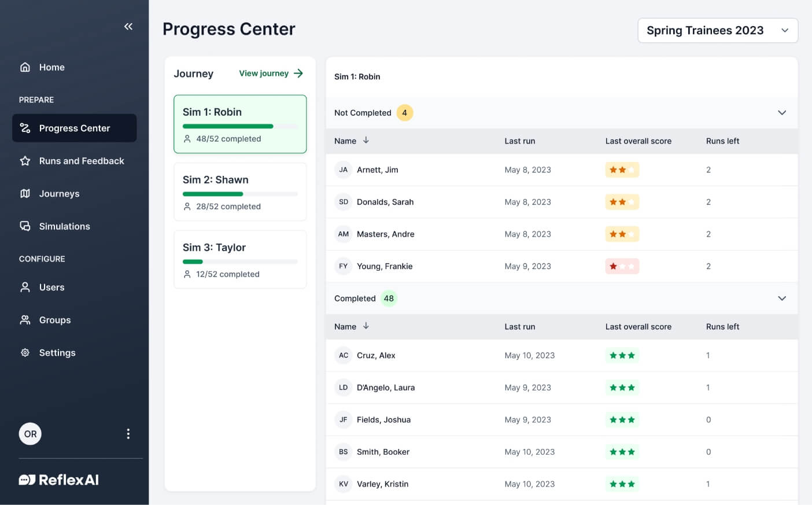Viewport: 812px width, 505px height.
Task: Click the name Varley, Kristin
Action: point(383,484)
